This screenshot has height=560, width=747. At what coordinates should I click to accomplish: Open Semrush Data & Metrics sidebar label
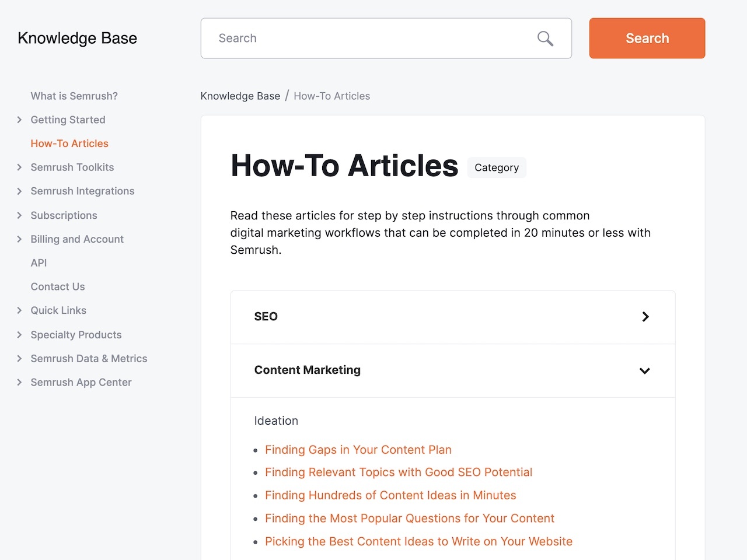click(89, 359)
